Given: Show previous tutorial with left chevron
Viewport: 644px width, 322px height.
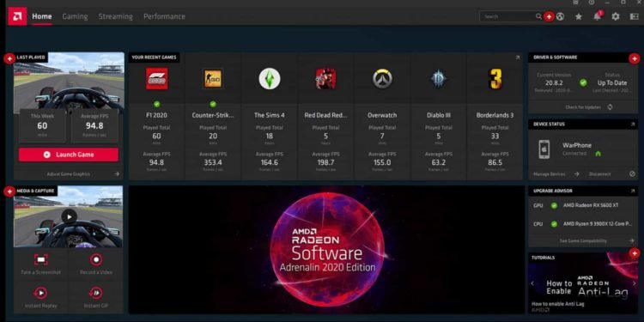Looking at the screenshot, I should 532,283.
